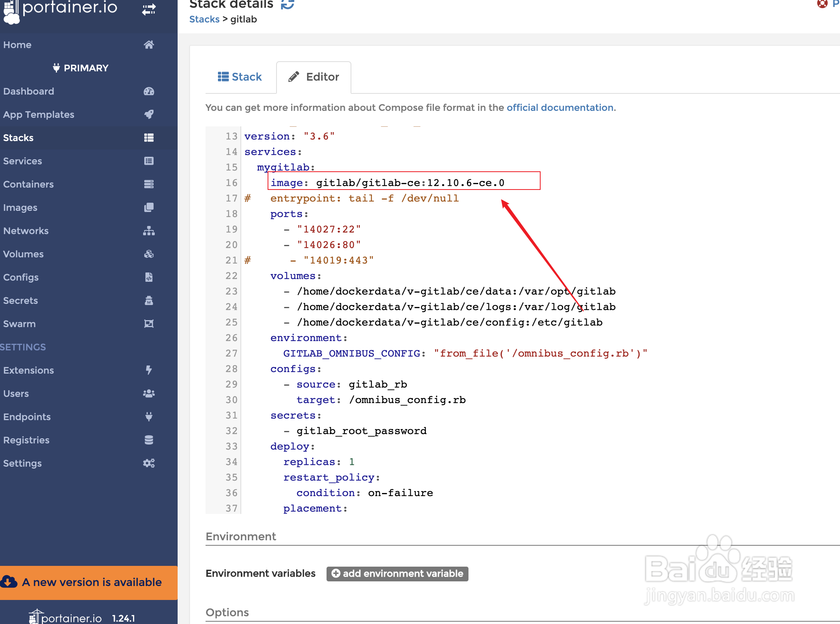840x624 pixels.
Task: Click line number 13 in editor gutter
Action: (232, 136)
